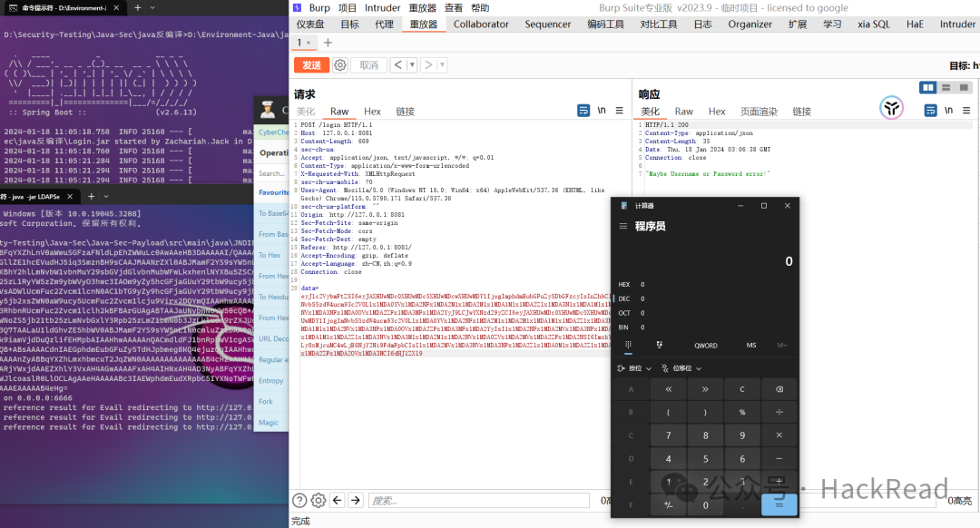Select the request 美化 view tab
Image resolution: width=980 pixels, height=528 pixels.
pos(306,112)
